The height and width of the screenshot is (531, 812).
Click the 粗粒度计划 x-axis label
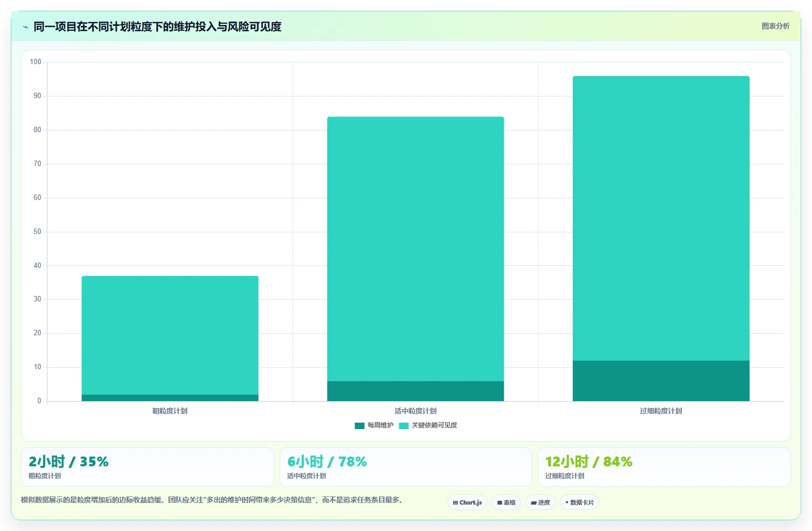[x=170, y=411]
